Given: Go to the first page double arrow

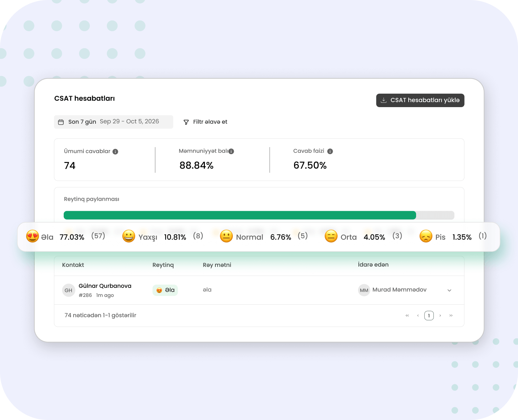Looking at the screenshot, I should pos(407,316).
